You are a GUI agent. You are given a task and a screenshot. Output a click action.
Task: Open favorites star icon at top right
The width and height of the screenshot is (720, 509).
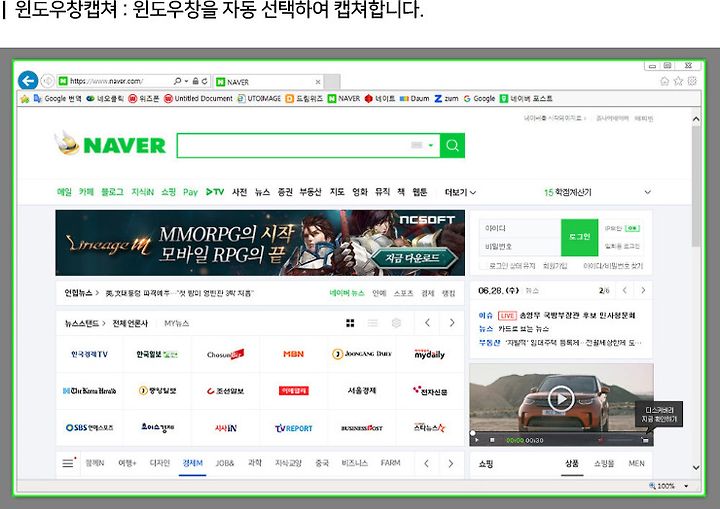(x=678, y=81)
